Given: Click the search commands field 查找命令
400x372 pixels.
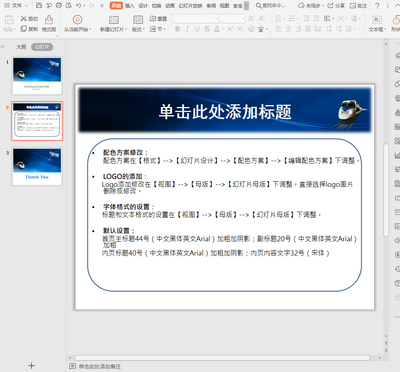Looking at the screenshot, I should (271, 6).
